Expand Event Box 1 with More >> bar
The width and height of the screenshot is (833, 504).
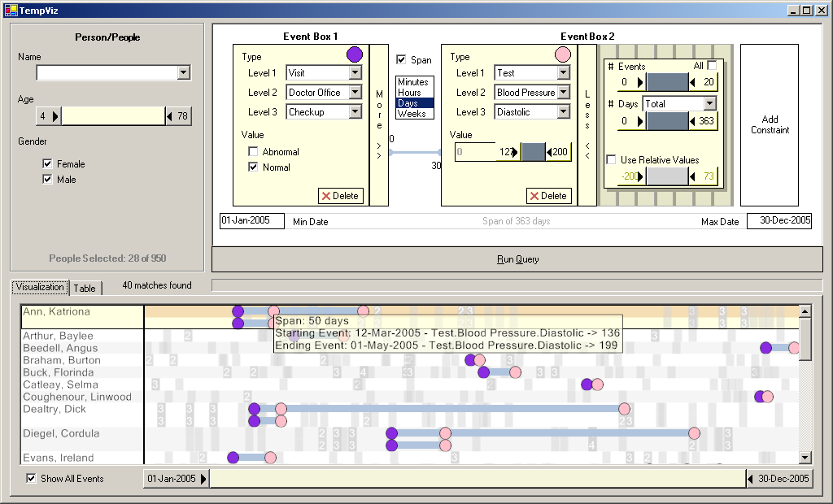[x=379, y=125]
